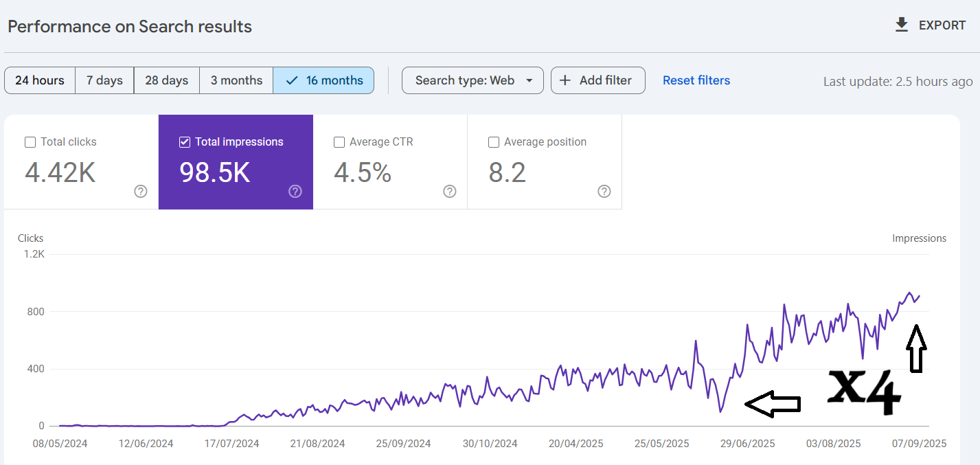Select the 24 hours date range
The height and width of the screenshot is (465, 980).
pyautogui.click(x=40, y=80)
